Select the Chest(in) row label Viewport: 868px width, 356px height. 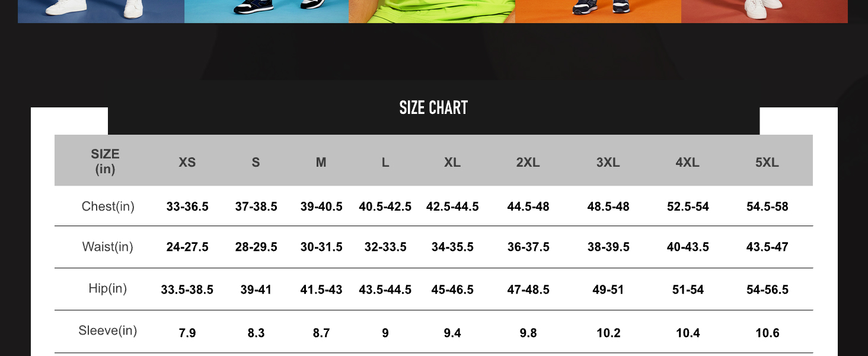[x=108, y=206]
